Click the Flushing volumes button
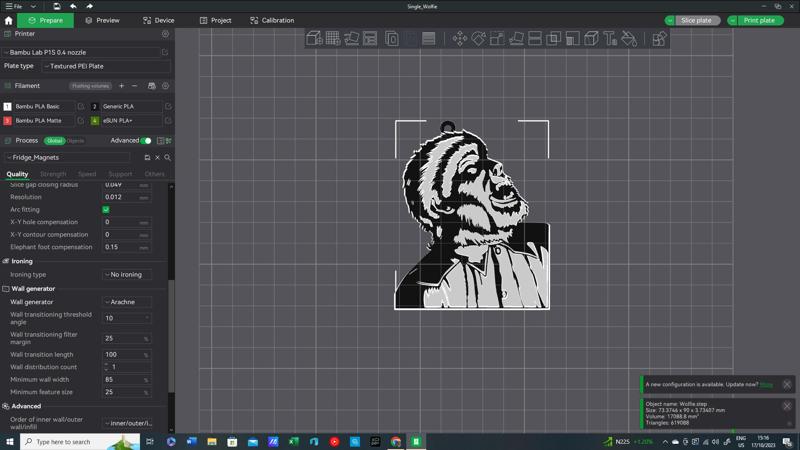Screen dimensions: 800x450 click(x=90, y=86)
